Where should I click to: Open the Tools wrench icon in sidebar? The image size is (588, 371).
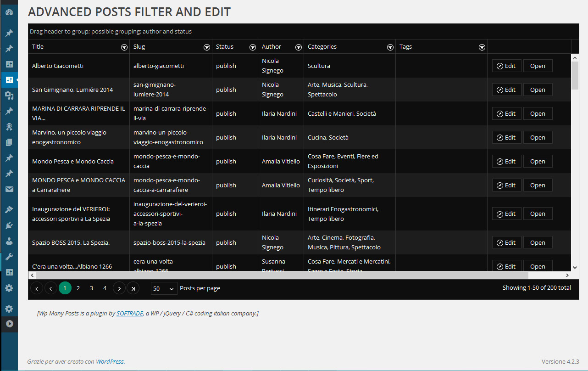(x=9, y=257)
